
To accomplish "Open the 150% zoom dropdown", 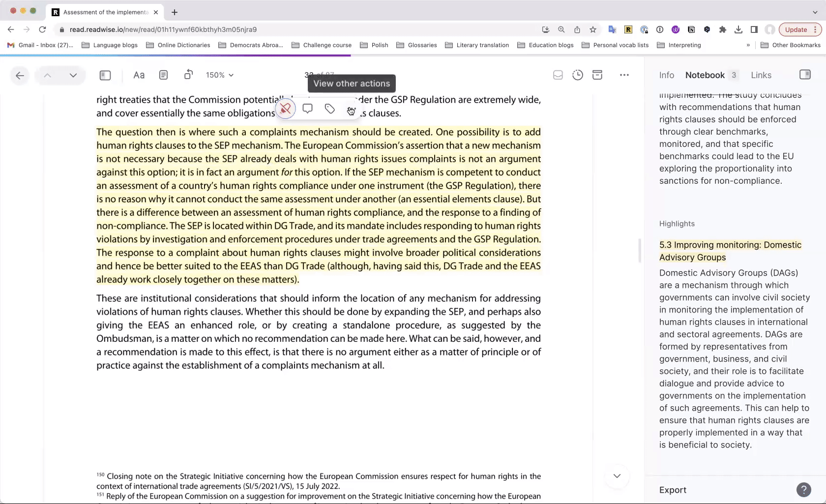I will pos(220,75).
